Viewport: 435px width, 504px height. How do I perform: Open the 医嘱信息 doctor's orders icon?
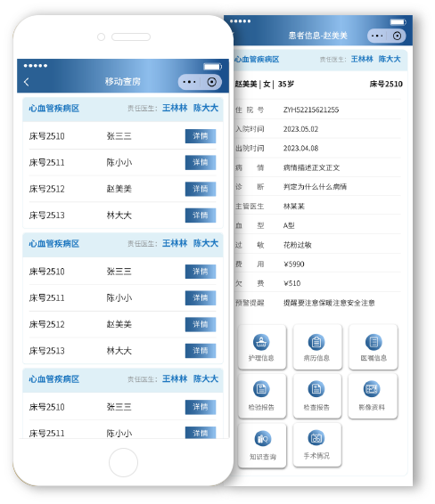coord(373,347)
